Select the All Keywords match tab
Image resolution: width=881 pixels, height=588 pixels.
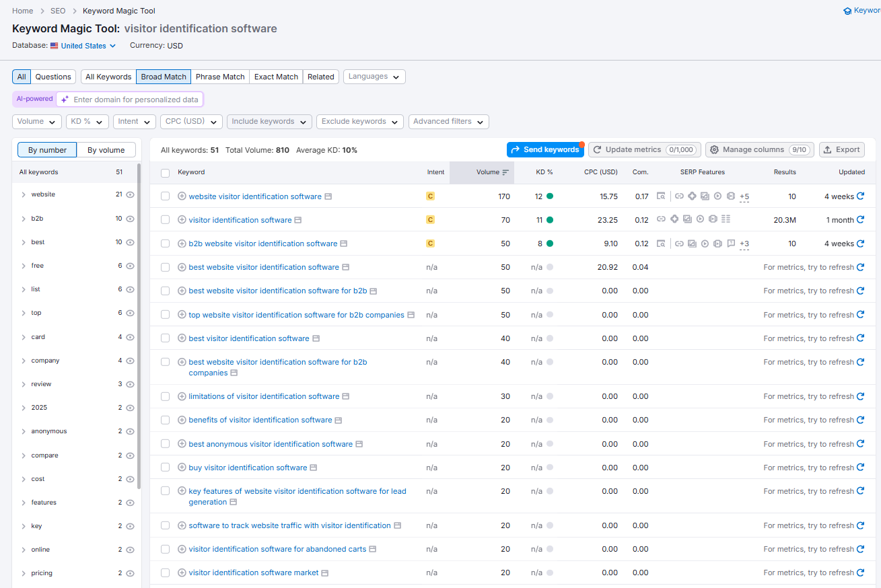click(108, 77)
